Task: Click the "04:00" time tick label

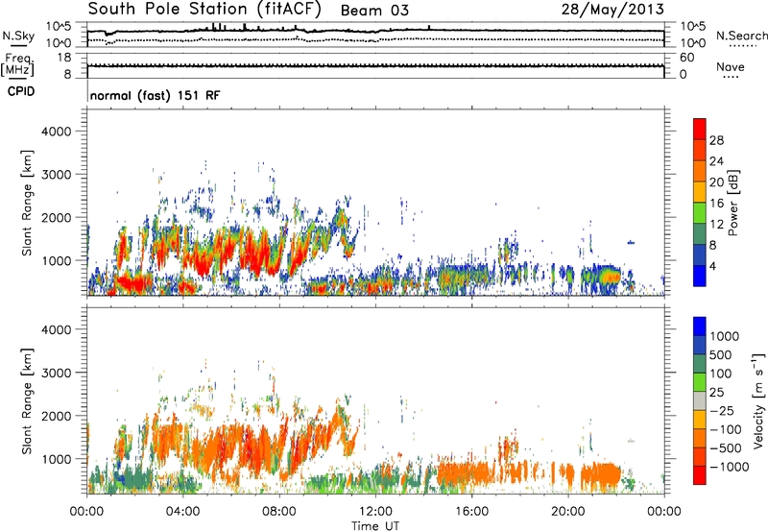Action: pos(182,512)
